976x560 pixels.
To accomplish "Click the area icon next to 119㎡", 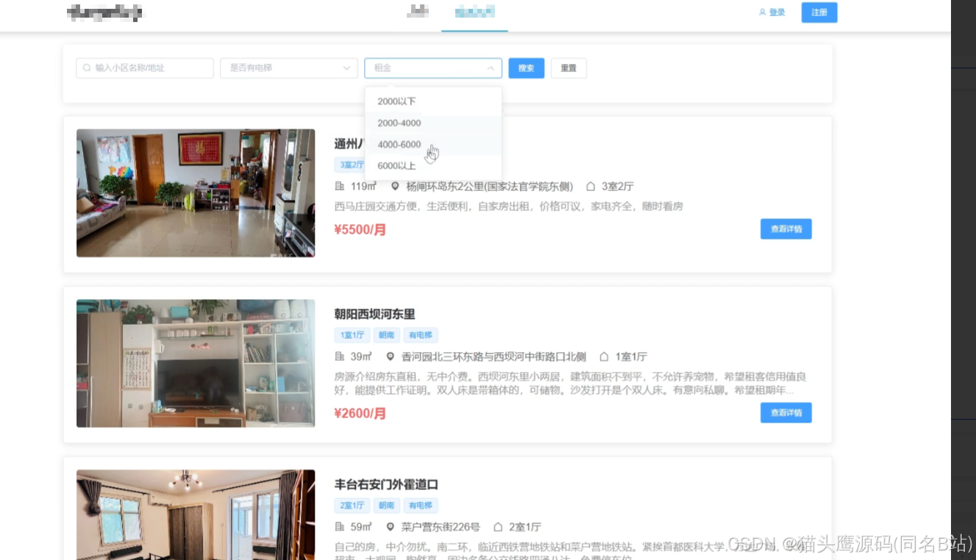I will [339, 186].
